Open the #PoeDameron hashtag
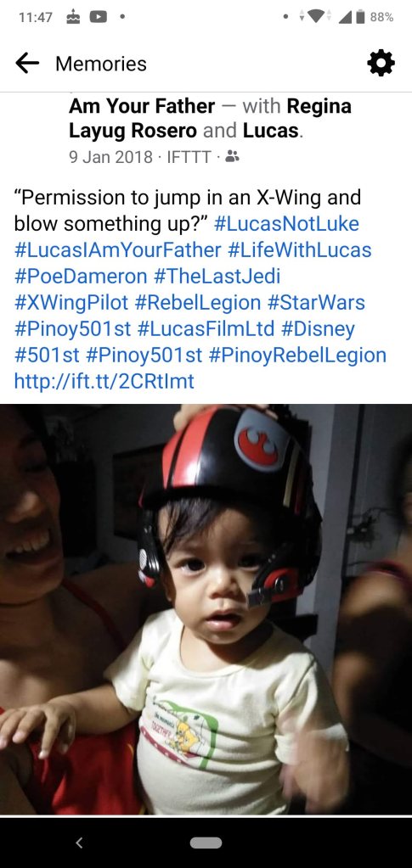 pos(81,276)
